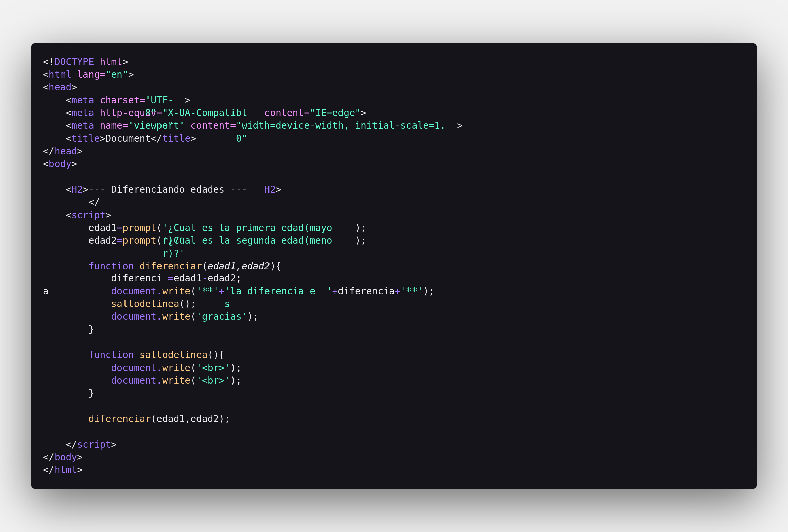The image size is (788, 532).
Task: Select the edad1 prompt assignment line
Action: pyautogui.click(x=228, y=227)
